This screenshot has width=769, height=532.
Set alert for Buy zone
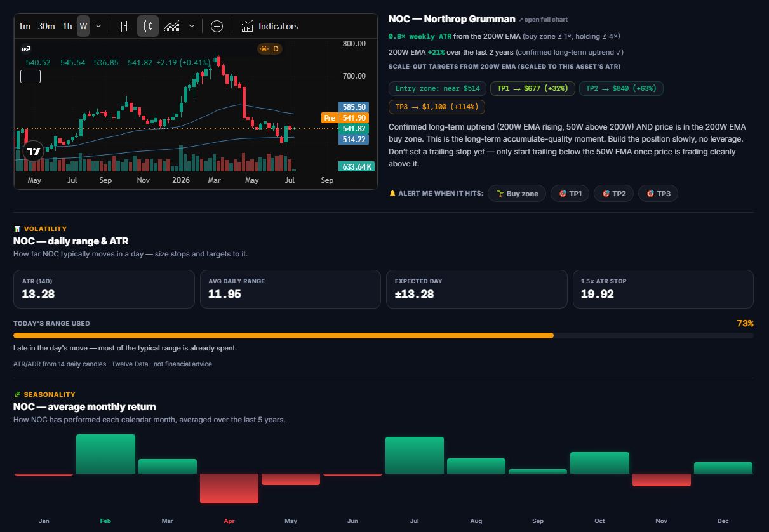click(517, 194)
